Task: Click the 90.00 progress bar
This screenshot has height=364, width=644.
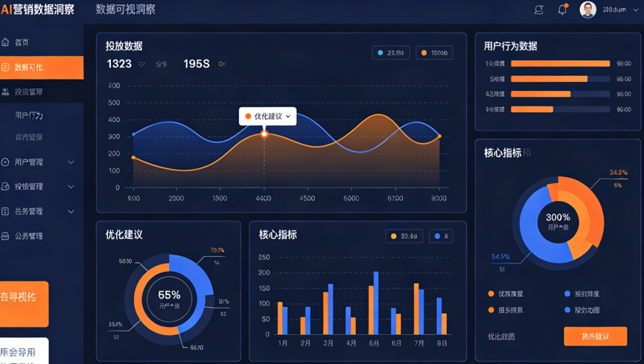Action: point(560,109)
